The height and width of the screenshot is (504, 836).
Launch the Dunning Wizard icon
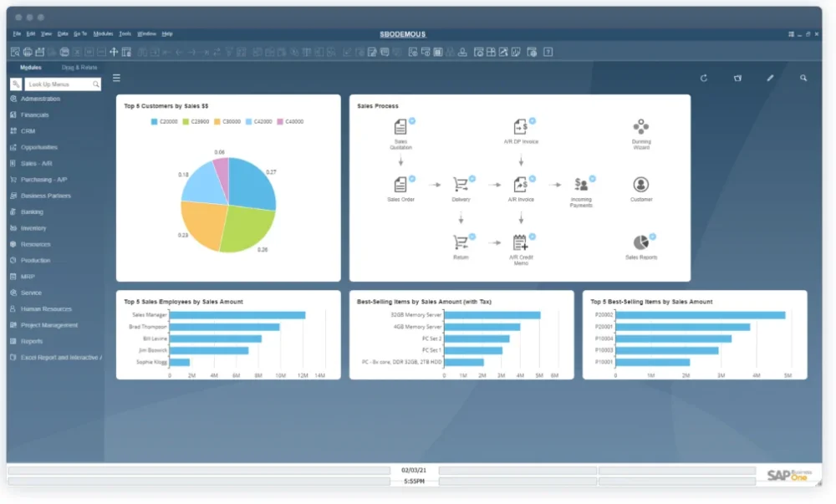tap(640, 127)
